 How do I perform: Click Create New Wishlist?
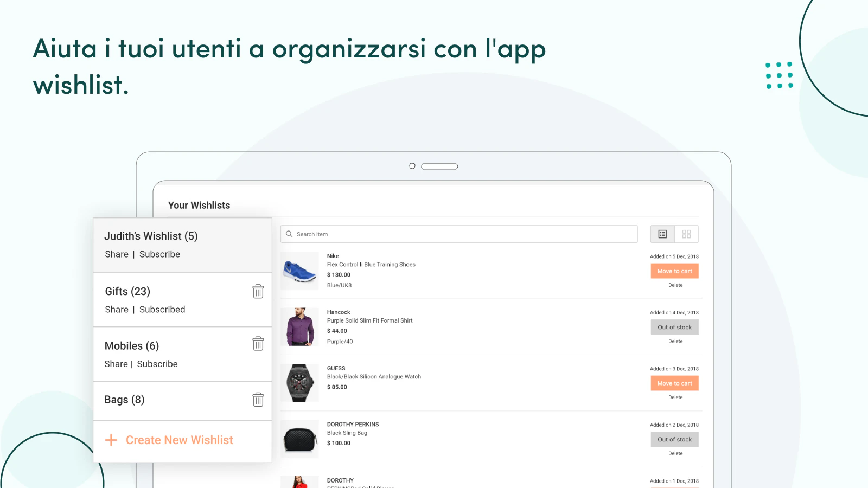[x=180, y=440]
